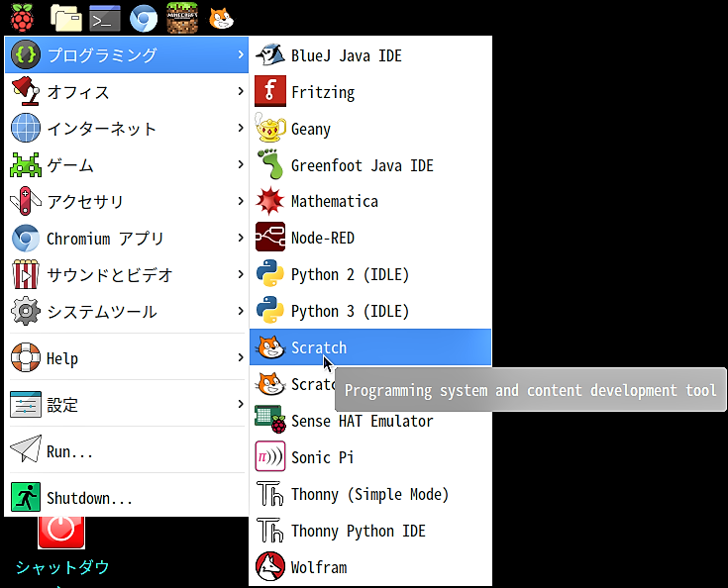Open Python 3 (IDLE)

(349, 312)
